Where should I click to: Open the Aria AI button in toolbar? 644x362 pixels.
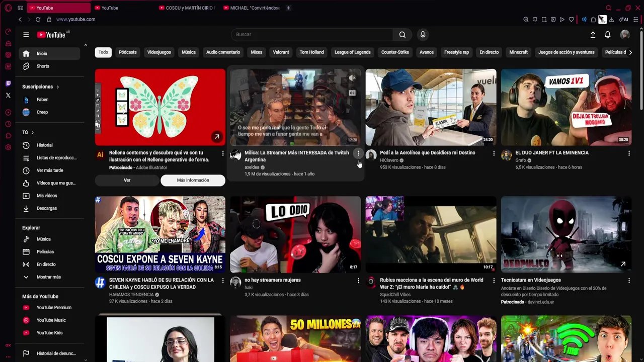(623, 20)
